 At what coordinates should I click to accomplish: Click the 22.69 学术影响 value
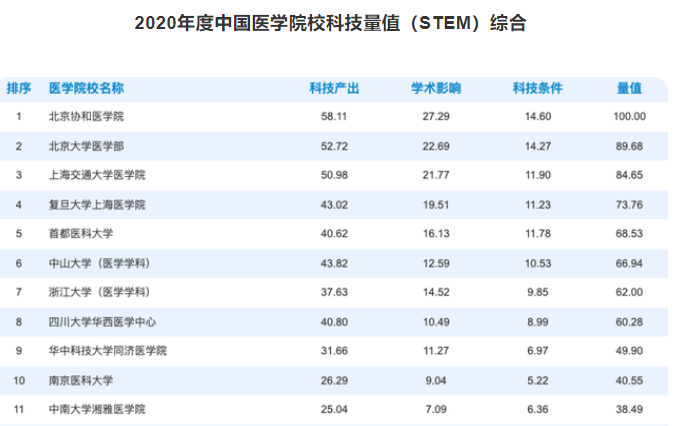pyautogui.click(x=436, y=146)
